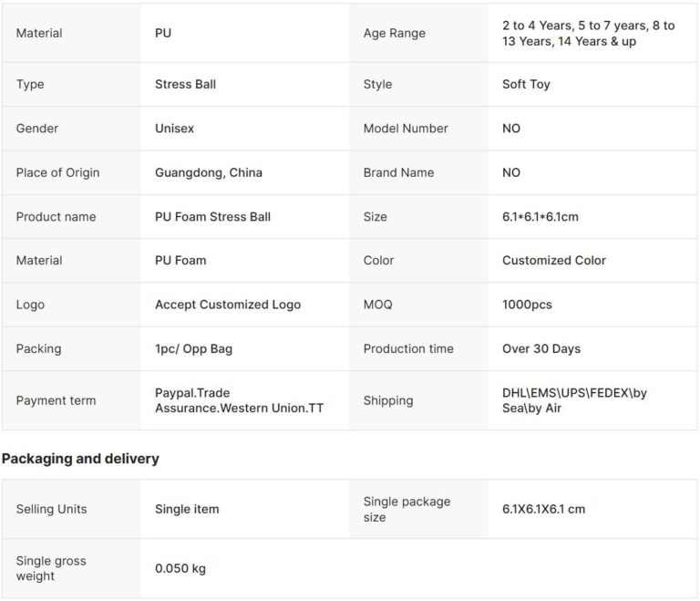Select the 'Stress Ball' type value

pos(185,84)
